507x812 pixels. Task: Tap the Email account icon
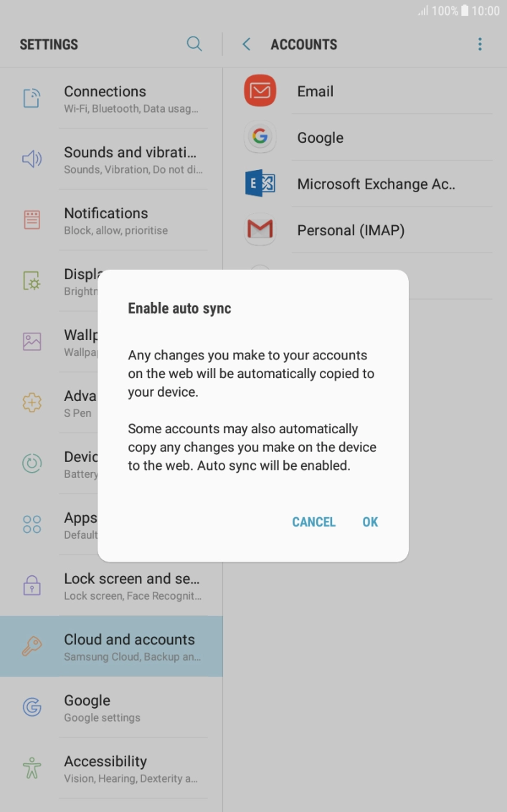[260, 91]
